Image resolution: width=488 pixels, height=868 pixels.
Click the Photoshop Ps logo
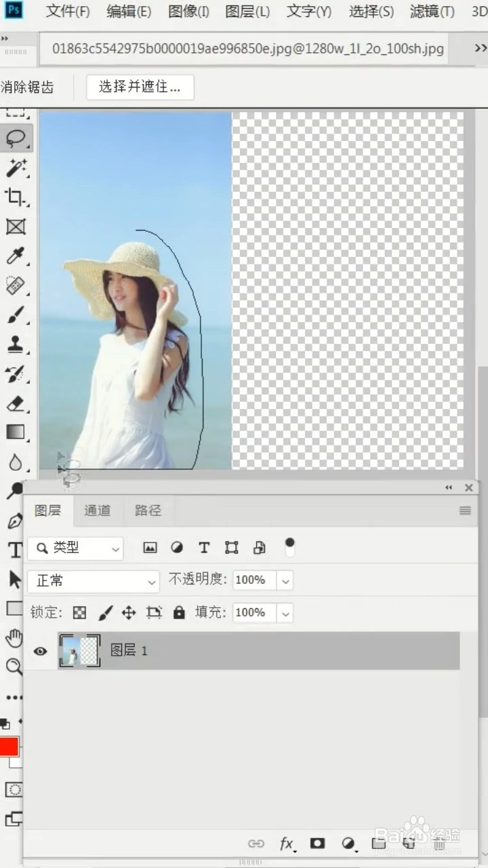(x=13, y=11)
